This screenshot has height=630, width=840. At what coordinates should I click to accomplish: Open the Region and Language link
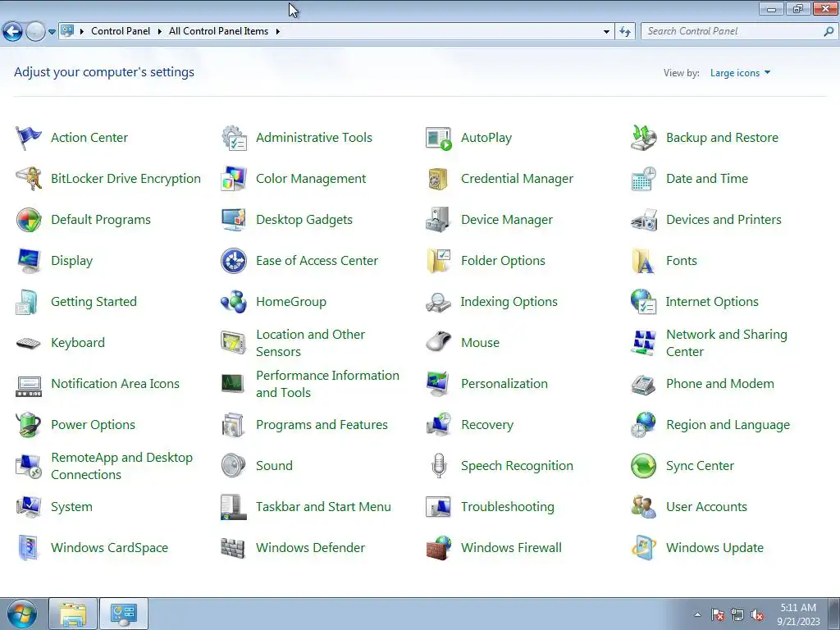(x=728, y=425)
